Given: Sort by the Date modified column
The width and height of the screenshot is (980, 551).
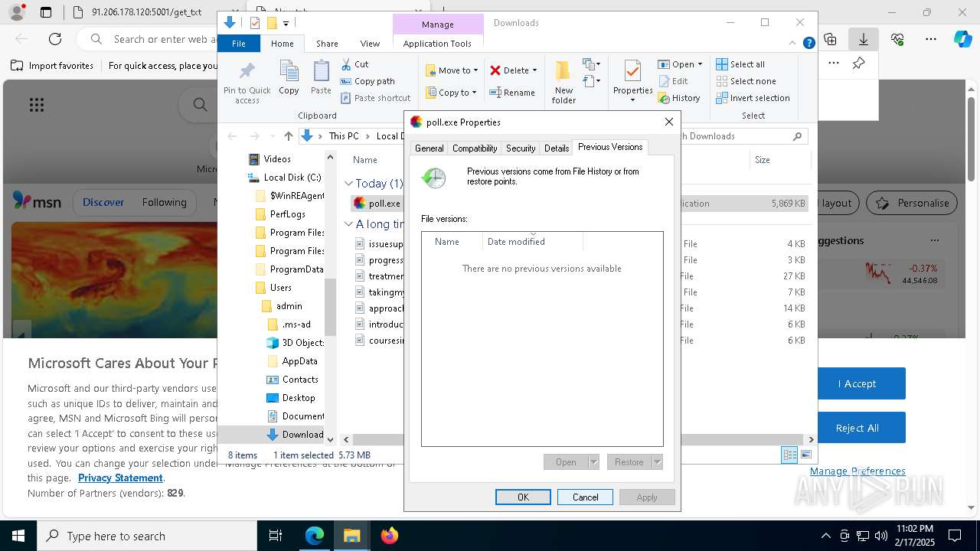Looking at the screenshot, I should 532,242.
